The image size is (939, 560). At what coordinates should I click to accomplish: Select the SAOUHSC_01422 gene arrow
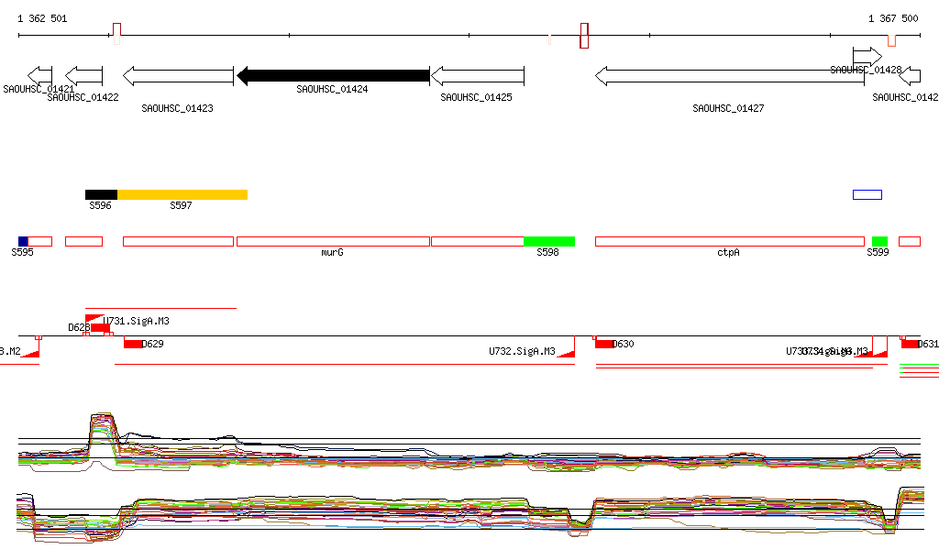83,76
